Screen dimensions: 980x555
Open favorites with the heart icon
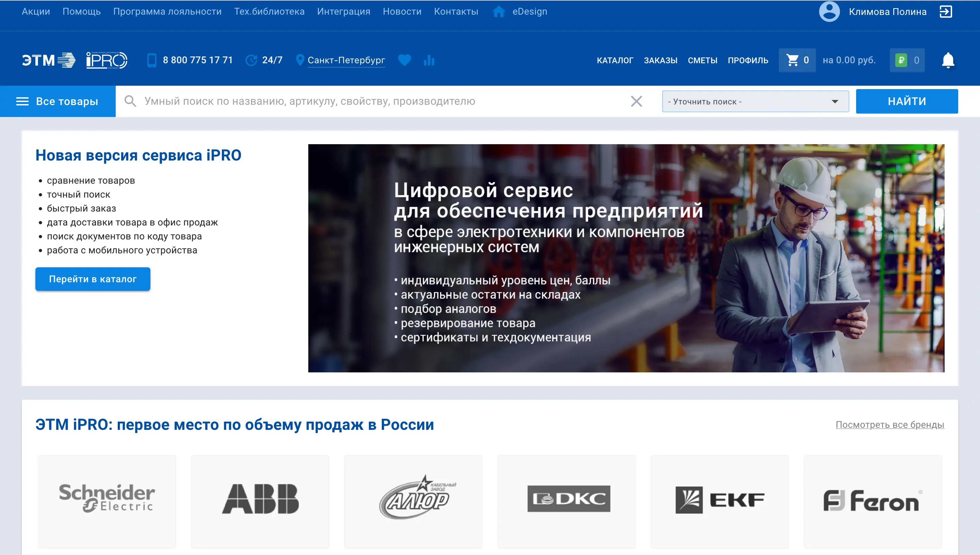point(405,60)
